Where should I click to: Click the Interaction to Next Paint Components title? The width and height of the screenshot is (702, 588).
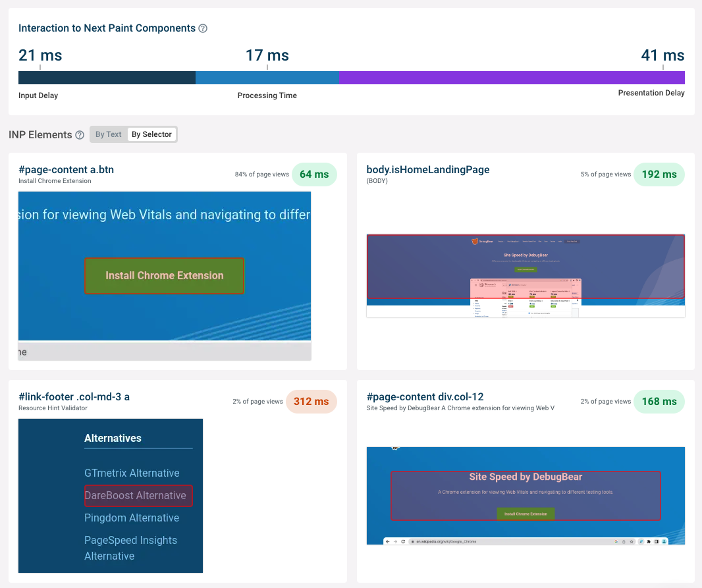pos(107,28)
